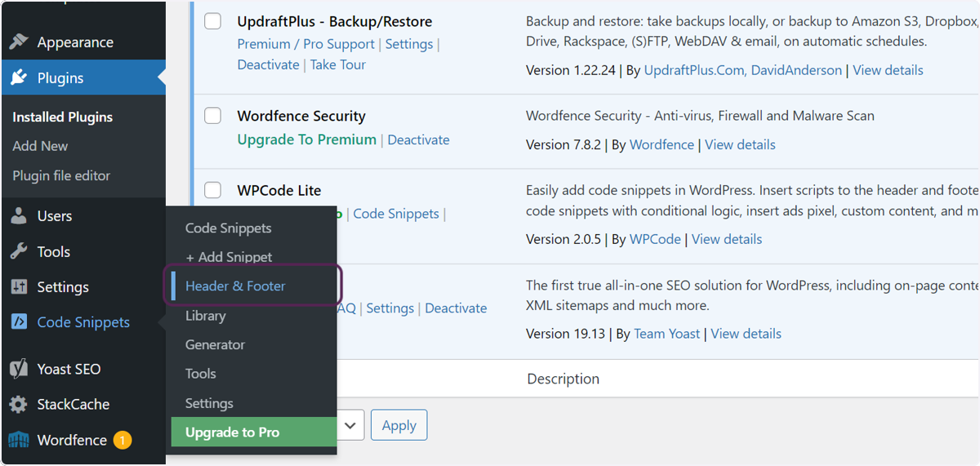The image size is (980, 466).
Task: Click the Settings sliders icon in sidebar
Action: (20, 287)
